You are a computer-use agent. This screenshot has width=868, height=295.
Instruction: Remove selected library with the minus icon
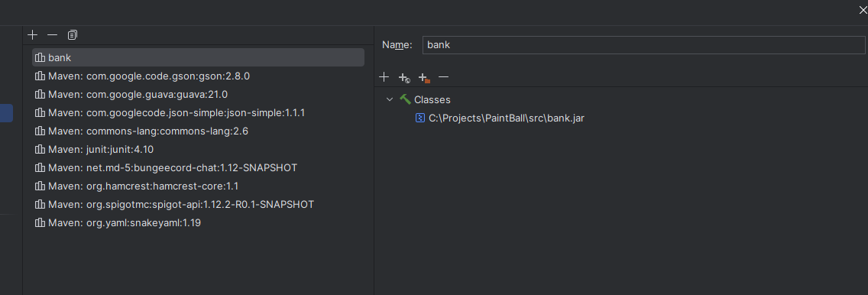click(53, 35)
